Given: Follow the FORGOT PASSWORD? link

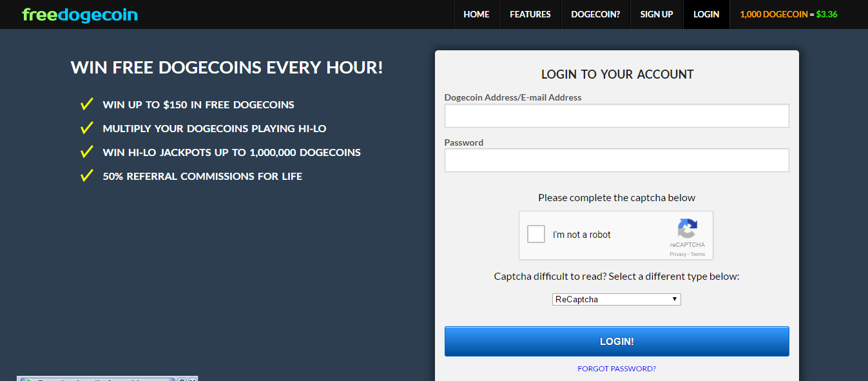Looking at the screenshot, I should pos(617,369).
